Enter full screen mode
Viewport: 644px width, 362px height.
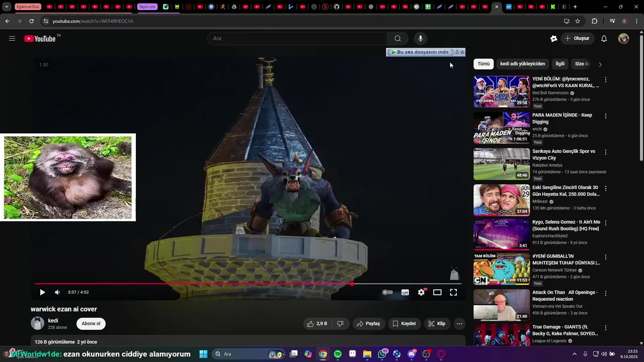click(453, 292)
